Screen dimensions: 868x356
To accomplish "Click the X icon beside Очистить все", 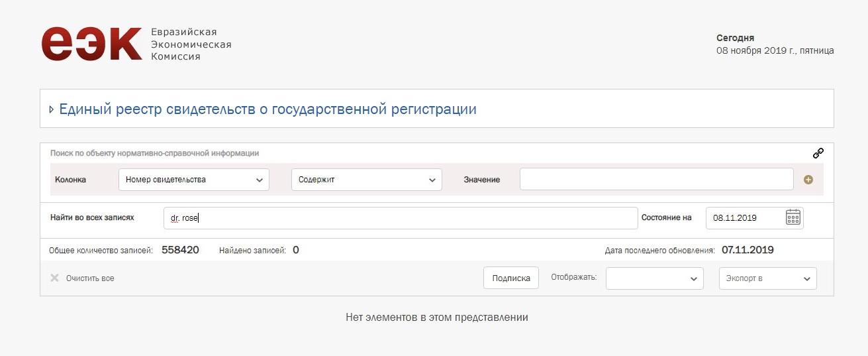I will click(x=55, y=278).
